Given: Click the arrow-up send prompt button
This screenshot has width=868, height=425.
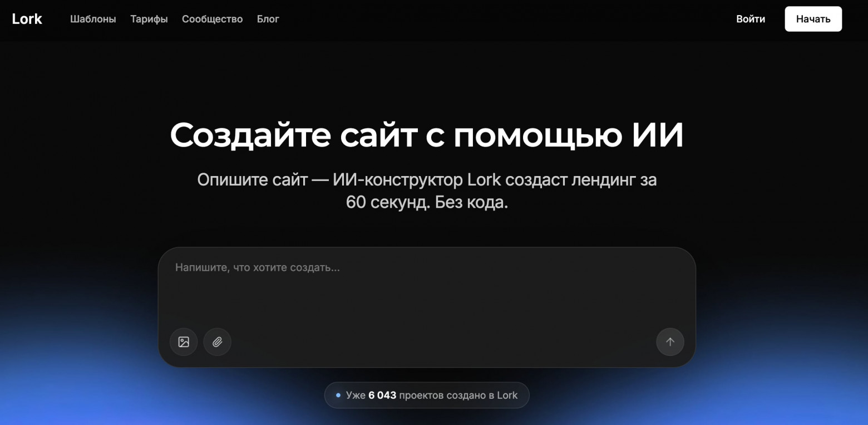Looking at the screenshot, I should 670,342.
